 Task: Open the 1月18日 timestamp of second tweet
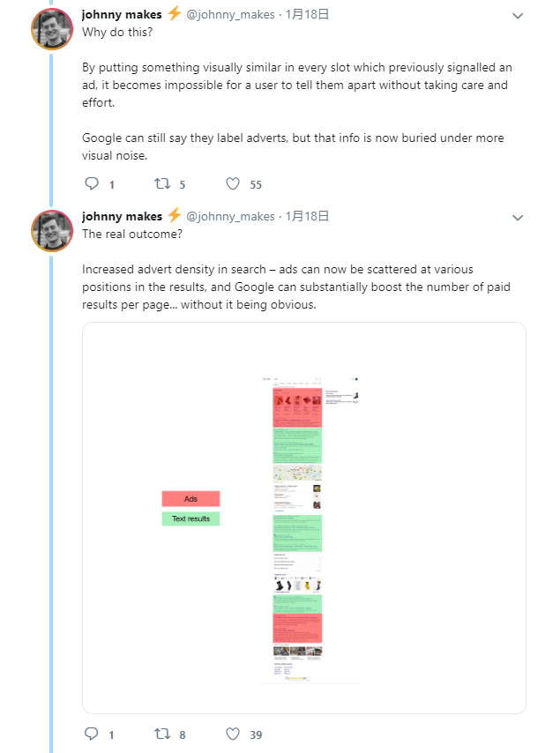[x=307, y=217]
